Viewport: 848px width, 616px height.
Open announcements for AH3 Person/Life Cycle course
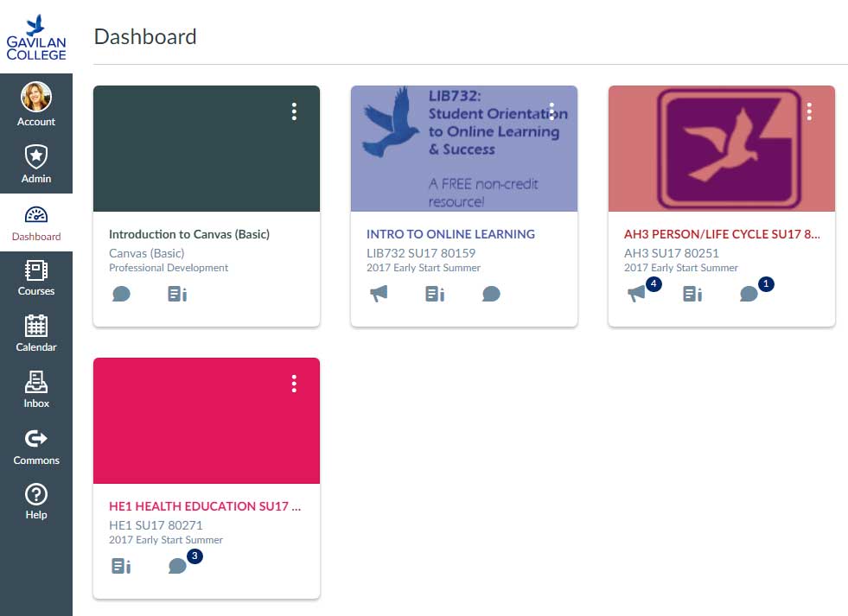click(x=637, y=294)
